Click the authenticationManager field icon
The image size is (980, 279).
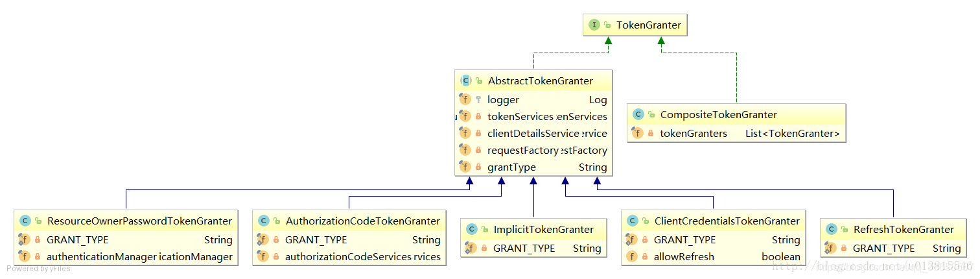tap(25, 256)
